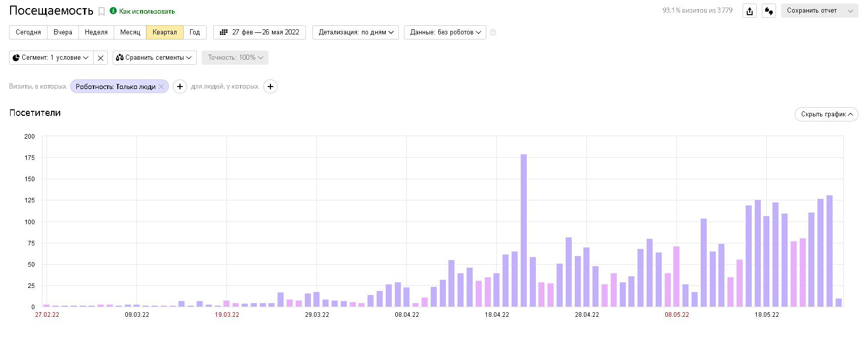Viewport: 868px width, 337px height.
Task: Select the Неделя period tab
Action: pos(96,32)
